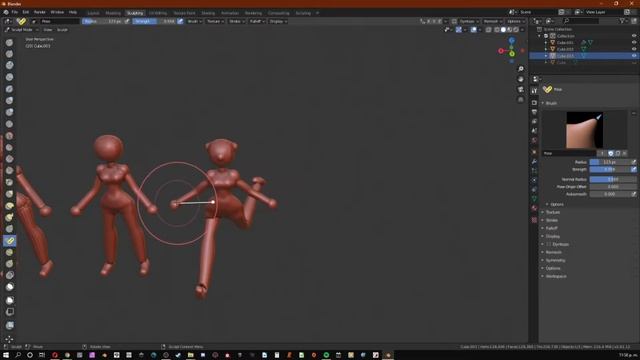Expand the Workspace panel in properties

click(x=556, y=276)
